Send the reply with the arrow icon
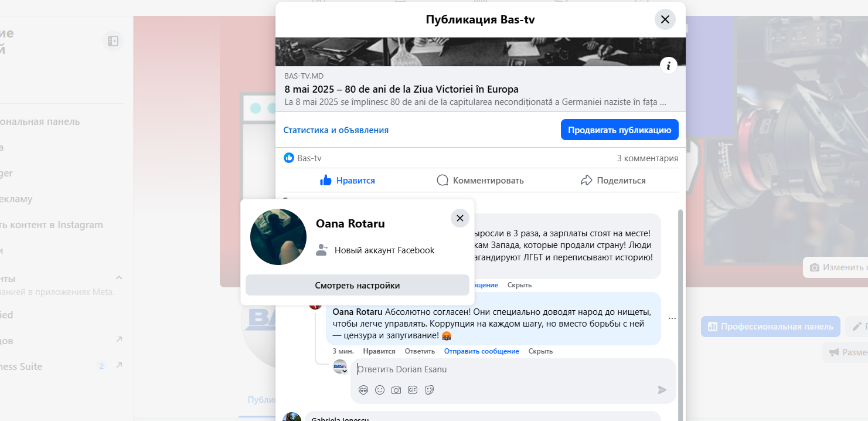This screenshot has width=868, height=421. (x=662, y=390)
